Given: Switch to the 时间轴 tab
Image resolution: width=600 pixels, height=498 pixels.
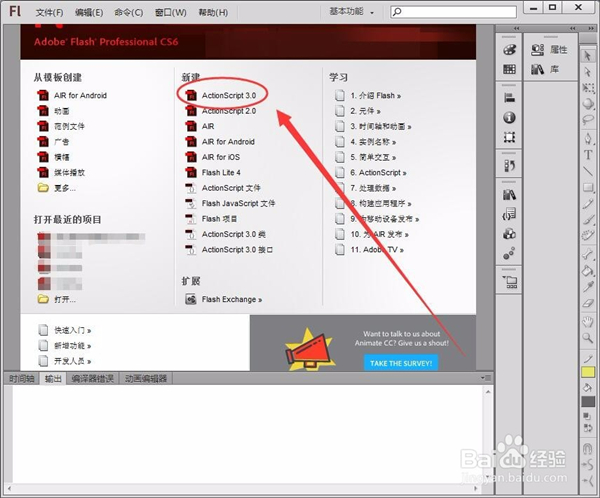Looking at the screenshot, I should pos(22,379).
